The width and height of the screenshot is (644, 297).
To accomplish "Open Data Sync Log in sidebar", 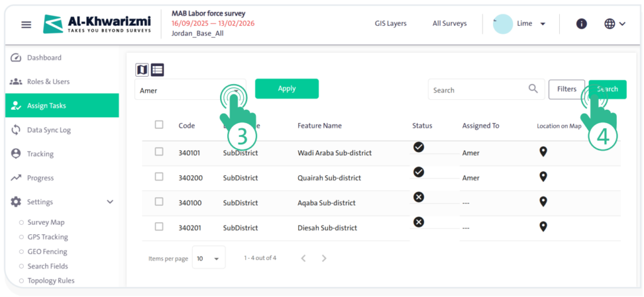I will click(48, 130).
